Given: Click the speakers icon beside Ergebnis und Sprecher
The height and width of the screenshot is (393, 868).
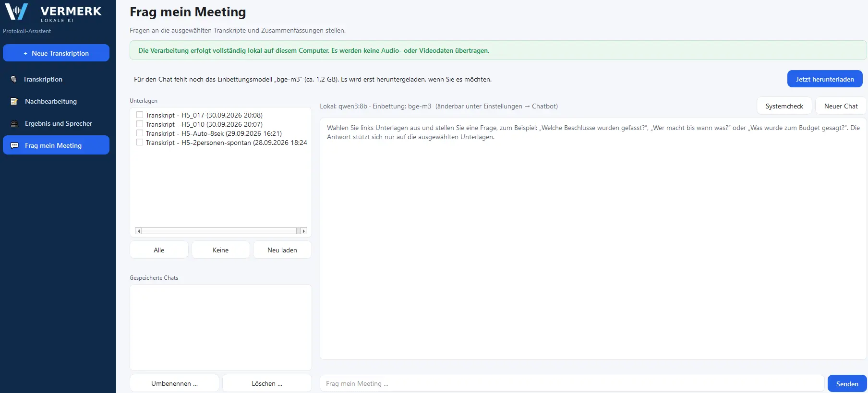Looking at the screenshot, I should tap(14, 123).
